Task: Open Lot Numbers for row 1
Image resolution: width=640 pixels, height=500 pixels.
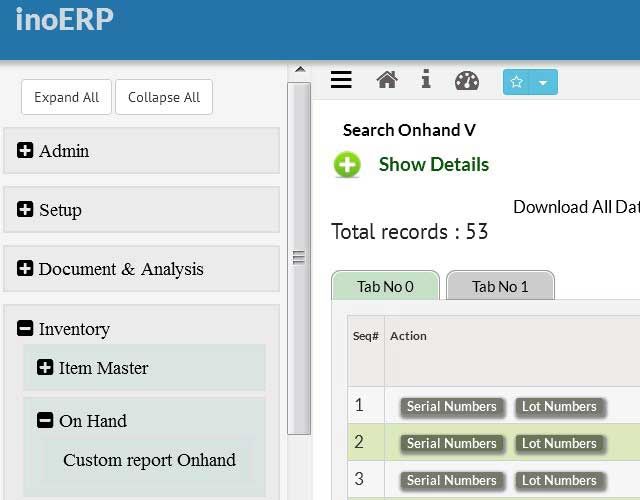Action: click(x=560, y=407)
